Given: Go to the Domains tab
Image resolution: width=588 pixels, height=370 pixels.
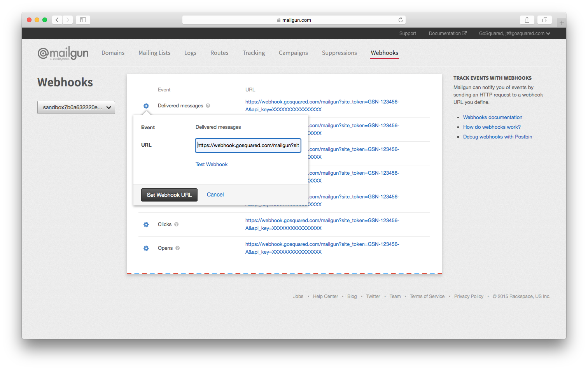Looking at the screenshot, I should point(113,53).
